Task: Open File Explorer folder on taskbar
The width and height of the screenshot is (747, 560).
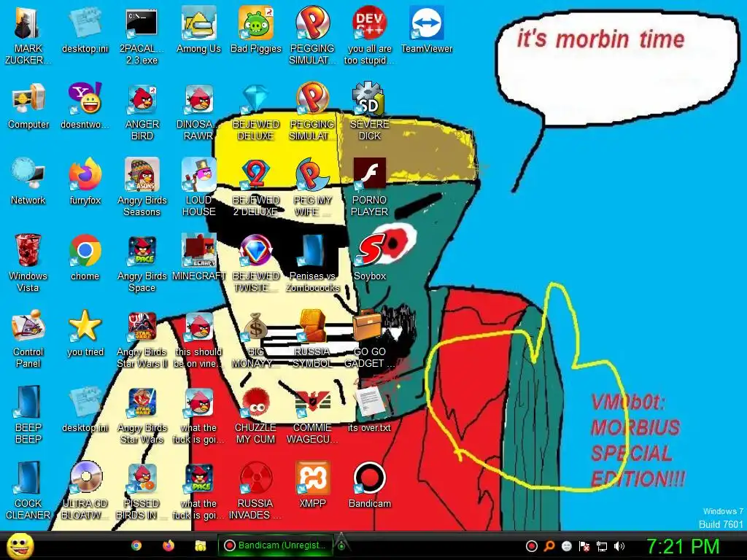Action: point(200,545)
